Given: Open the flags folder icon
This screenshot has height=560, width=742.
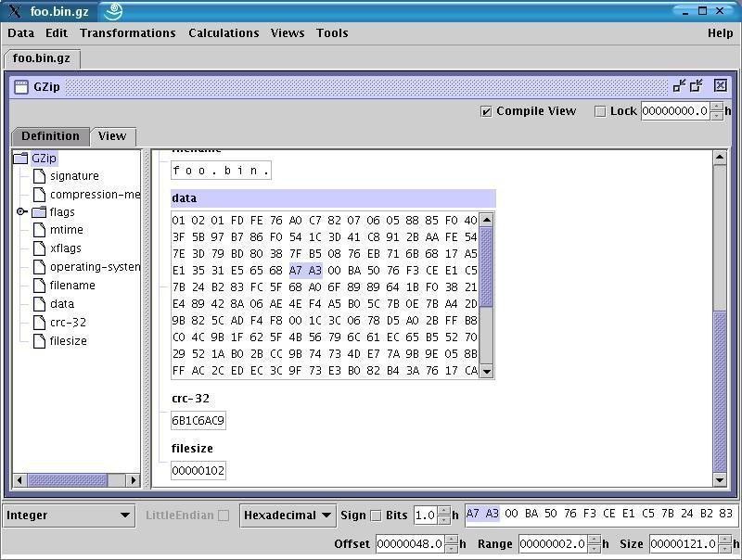Looking at the screenshot, I should coord(37,211).
